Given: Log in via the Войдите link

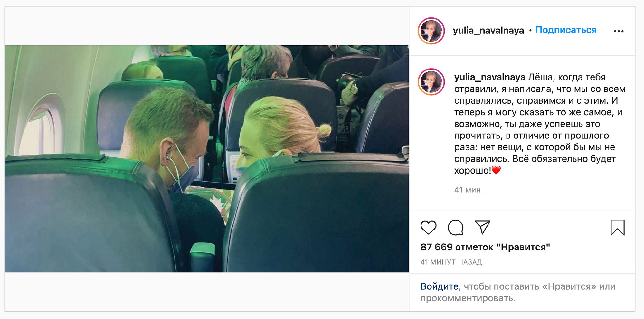Looking at the screenshot, I should 439,286.
